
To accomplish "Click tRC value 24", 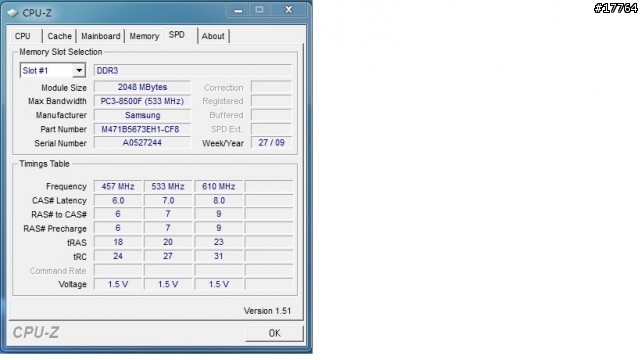I will [118, 256].
